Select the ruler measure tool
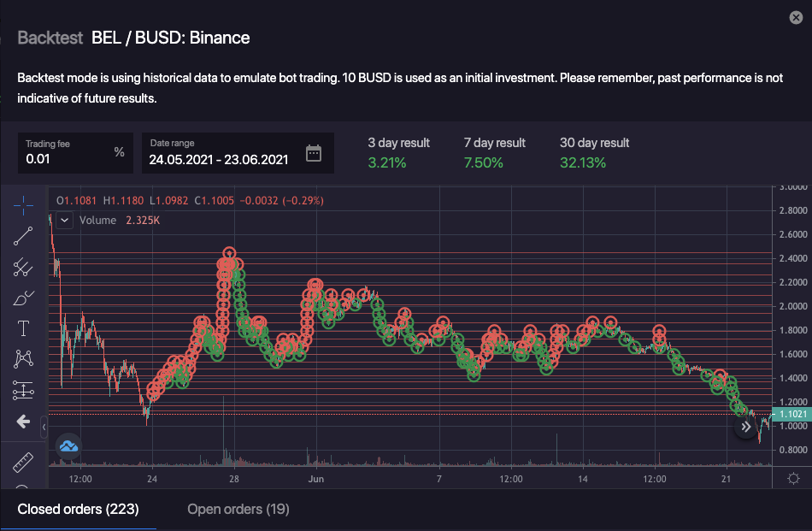The height and width of the screenshot is (531, 812). [23, 463]
